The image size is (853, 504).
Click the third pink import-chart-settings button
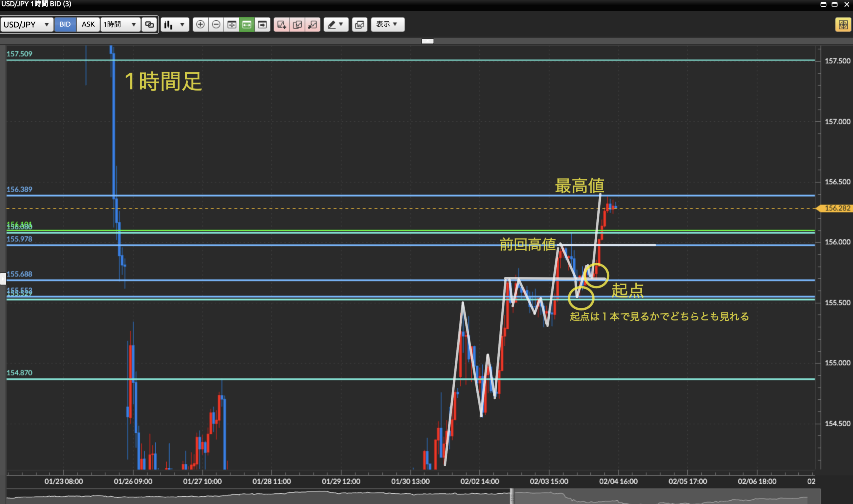point(313,24)
